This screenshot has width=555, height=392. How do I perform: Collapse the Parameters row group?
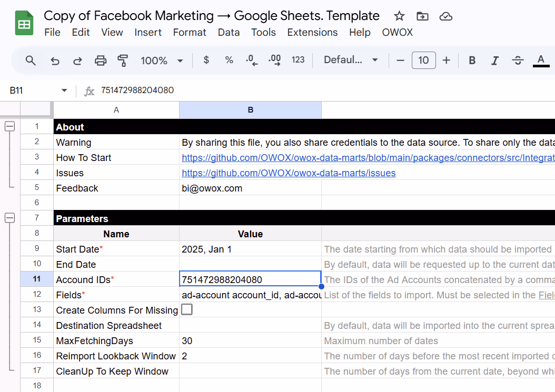10,218
